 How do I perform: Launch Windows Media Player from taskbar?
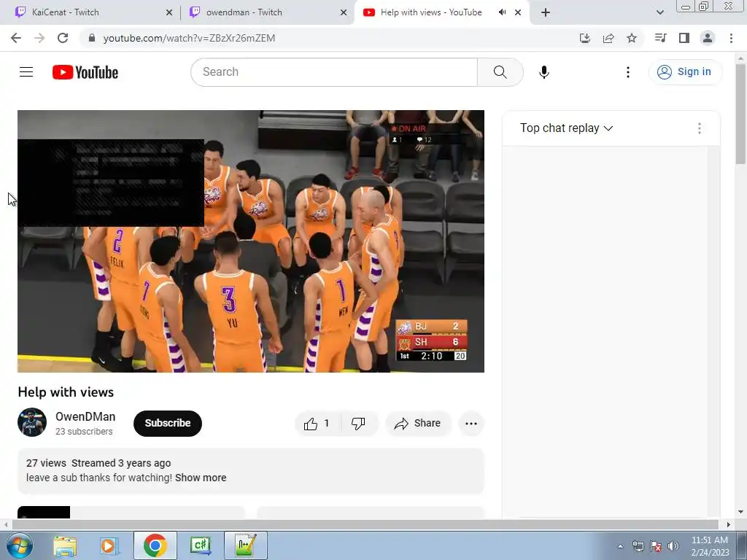pos(109,545)
